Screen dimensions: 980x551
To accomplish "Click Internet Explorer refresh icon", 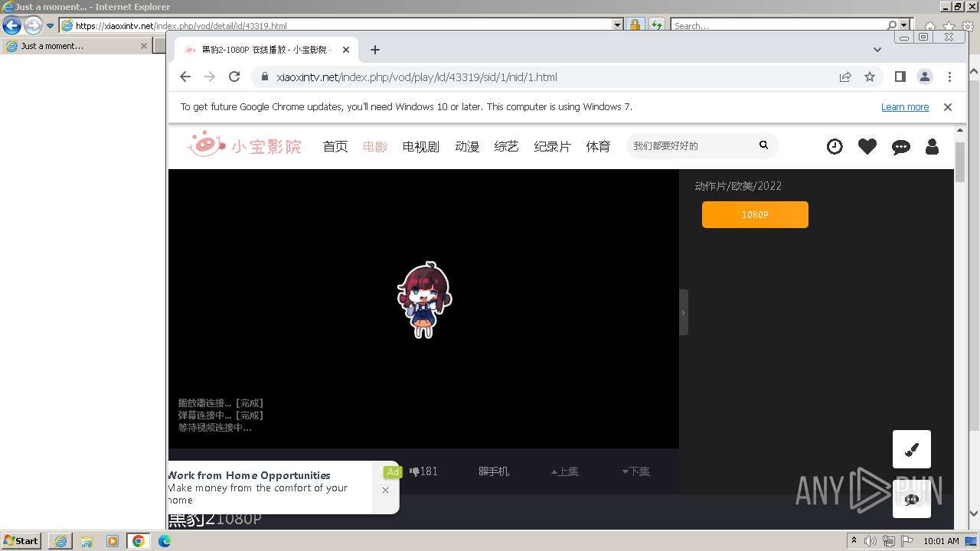I will click(656, 25).
